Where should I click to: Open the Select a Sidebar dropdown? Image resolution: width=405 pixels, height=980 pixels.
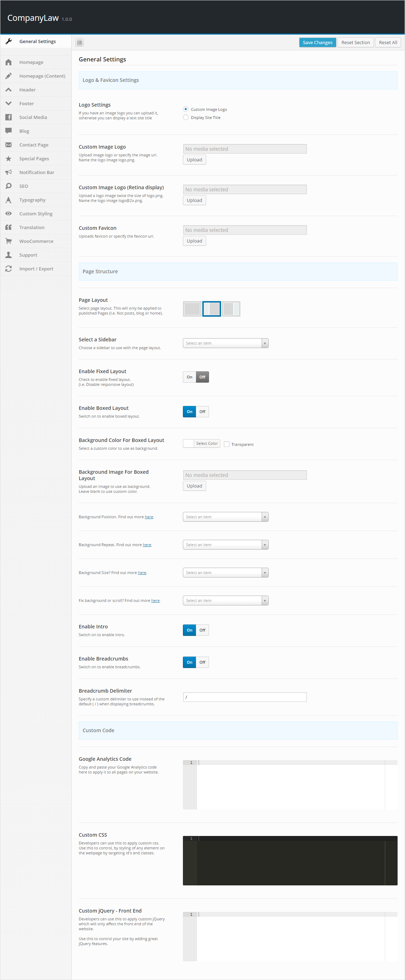pos(226,343)
